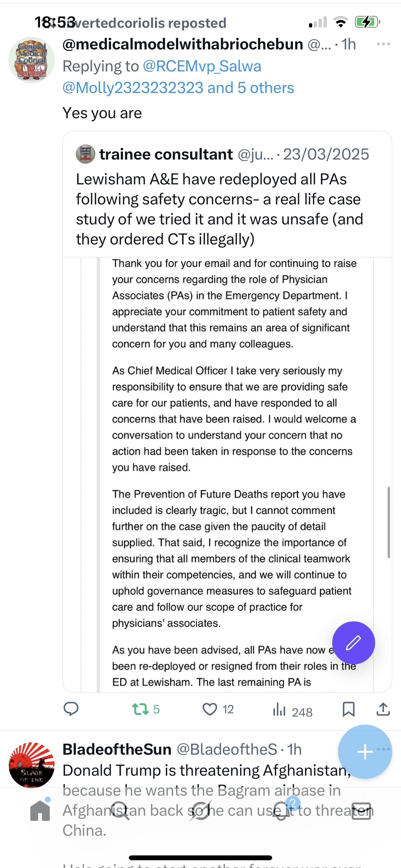Open Notifications tab with badge 2
Viewport: 401px width, 868px height.
click(281, 811)
